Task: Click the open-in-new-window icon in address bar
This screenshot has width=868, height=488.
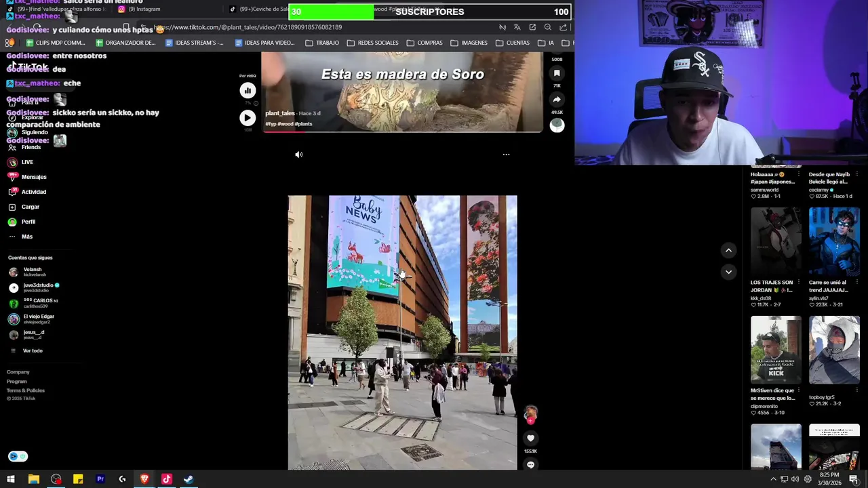Action: (x=532, y=27)
